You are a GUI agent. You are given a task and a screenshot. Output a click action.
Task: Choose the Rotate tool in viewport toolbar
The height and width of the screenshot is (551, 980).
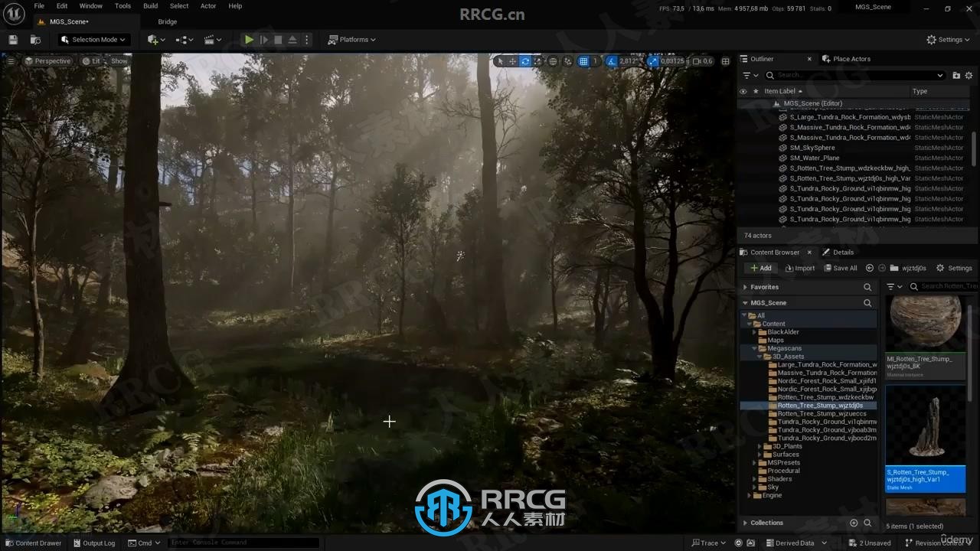pos(525,61)
